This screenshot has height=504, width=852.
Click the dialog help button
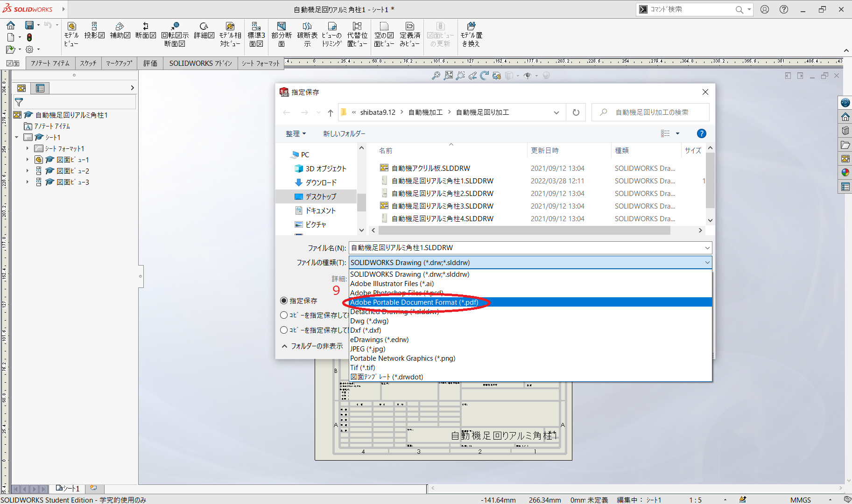[x=701, y=133]
